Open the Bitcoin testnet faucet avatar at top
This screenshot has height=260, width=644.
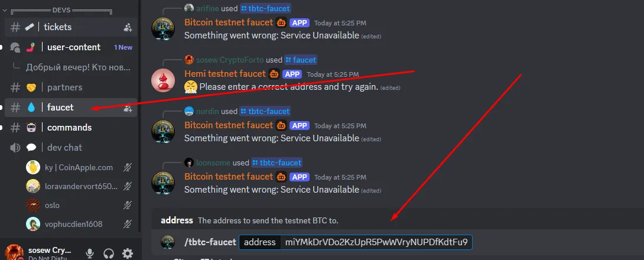(163, 28)
